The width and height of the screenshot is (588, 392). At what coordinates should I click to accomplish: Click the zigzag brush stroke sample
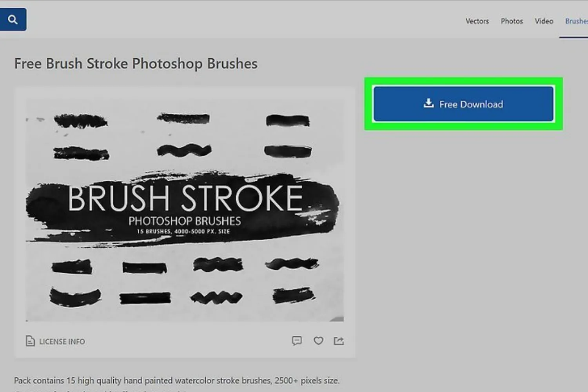(216, 297)
